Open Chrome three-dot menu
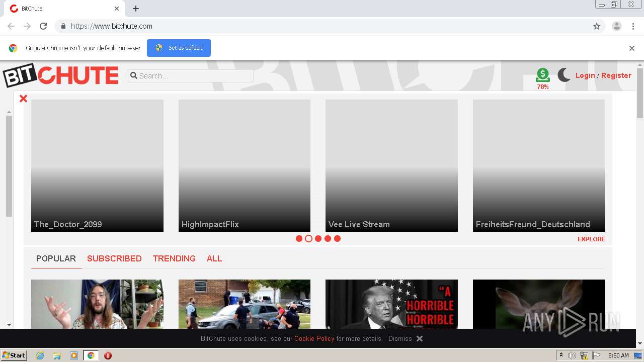The image size is (644, 362). click(633, 26)
